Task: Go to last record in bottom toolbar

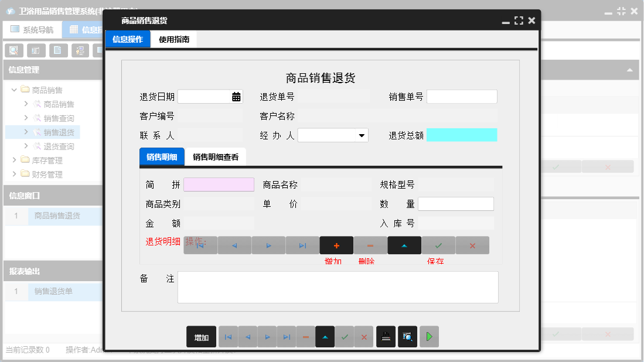Action: click(287, 337)
